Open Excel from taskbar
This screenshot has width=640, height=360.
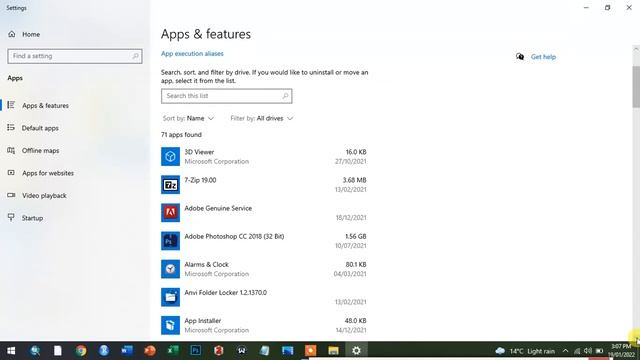tap(173, 351)
